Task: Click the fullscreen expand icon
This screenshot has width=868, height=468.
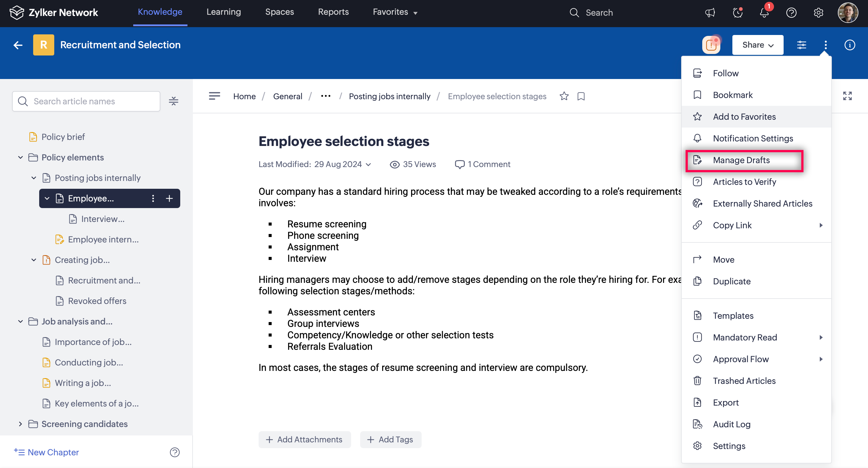Action: pyautogui.click(x=847, y=96)
